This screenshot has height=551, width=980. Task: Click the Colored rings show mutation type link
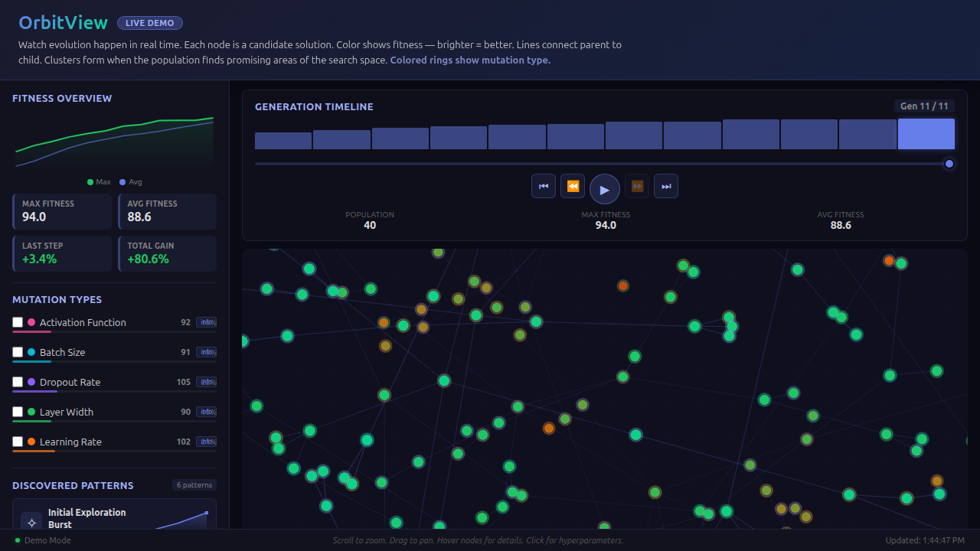point(469,60)
